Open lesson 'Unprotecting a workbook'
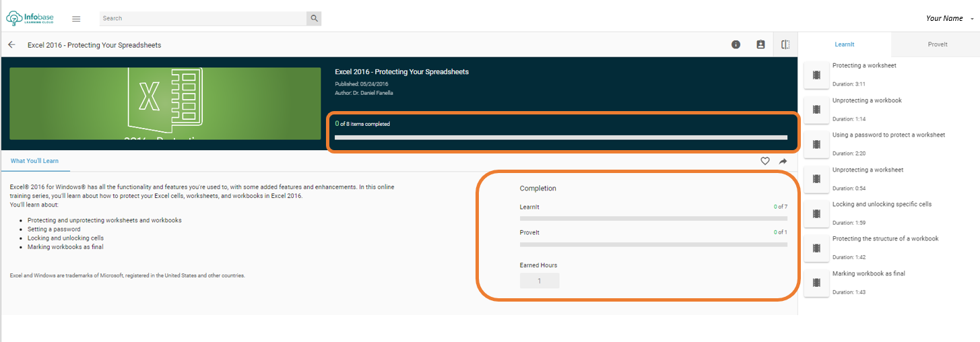The width and height of the screenshot is (980, 342). point(867,100)
